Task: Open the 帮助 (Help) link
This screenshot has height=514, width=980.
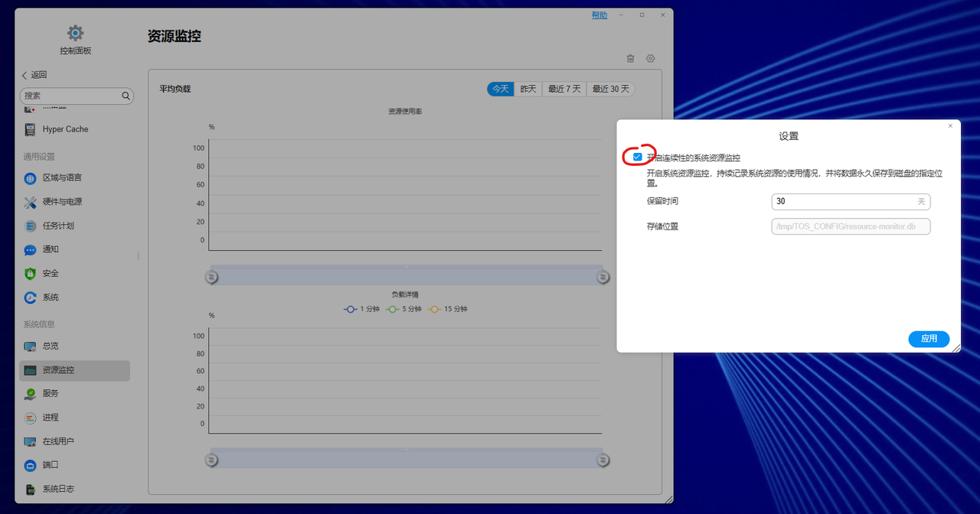Action: pyautogui.click(x=599, y=15)
